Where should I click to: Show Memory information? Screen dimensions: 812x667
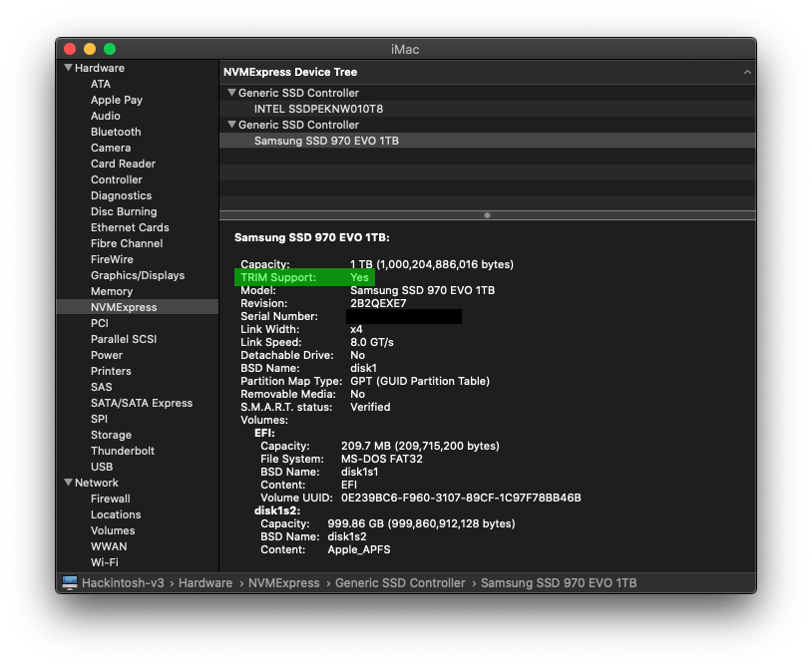pos(112,291)
